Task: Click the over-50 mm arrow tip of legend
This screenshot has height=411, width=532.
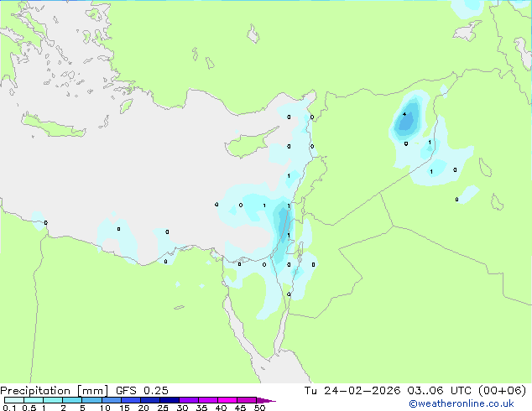Action: [x=266, y=401]
